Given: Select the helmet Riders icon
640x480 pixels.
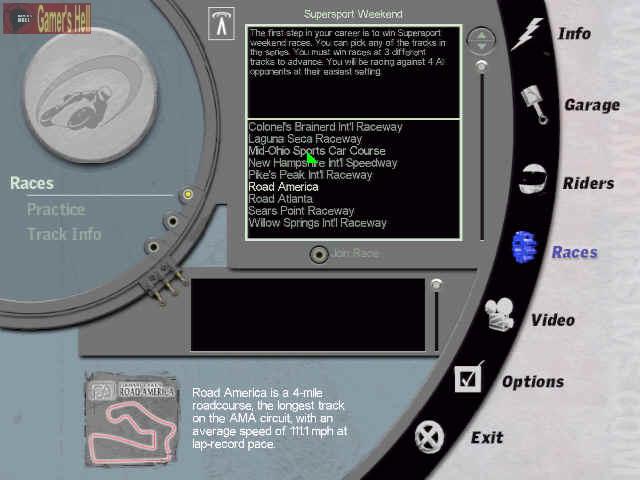Looking at the screenshot, I should [x=532, y=181].
